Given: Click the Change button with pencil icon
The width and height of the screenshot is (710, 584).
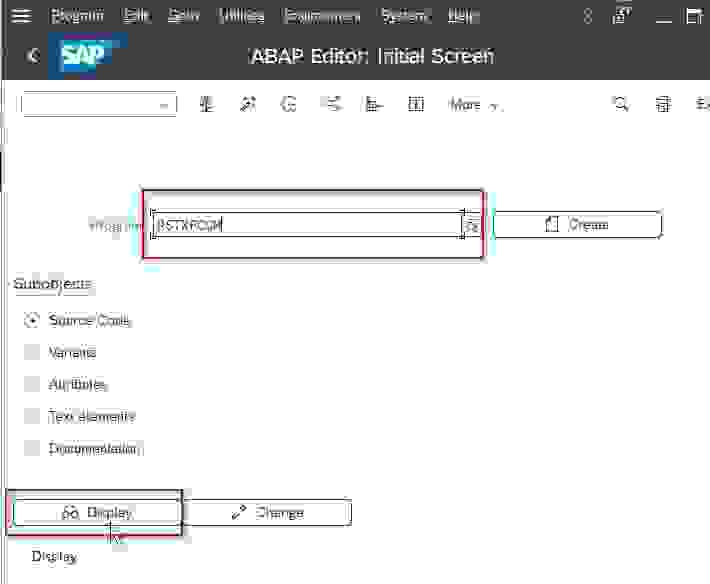Looking at the screenshot, I should (268, 513).
